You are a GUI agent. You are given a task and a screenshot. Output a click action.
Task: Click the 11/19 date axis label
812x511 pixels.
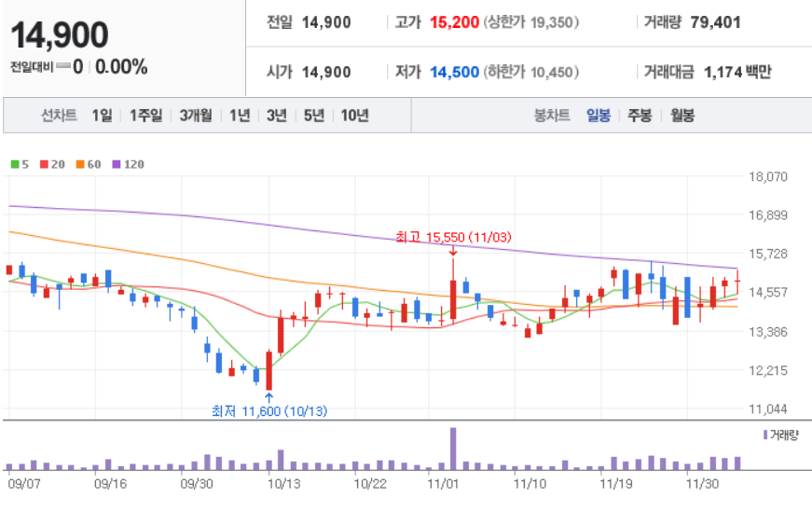(615, 484)
